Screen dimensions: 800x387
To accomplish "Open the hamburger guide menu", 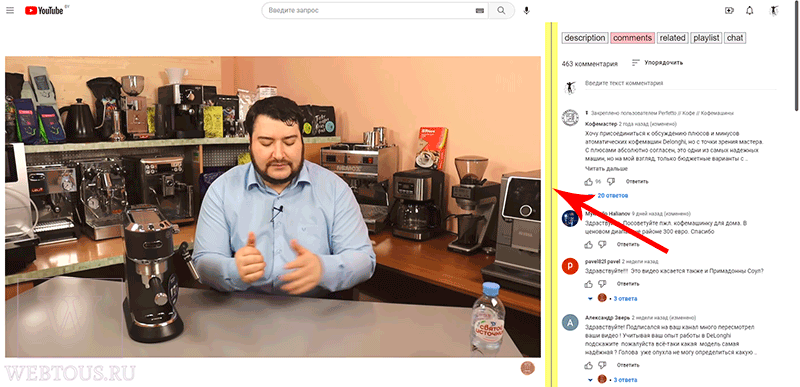I will 10,10.
